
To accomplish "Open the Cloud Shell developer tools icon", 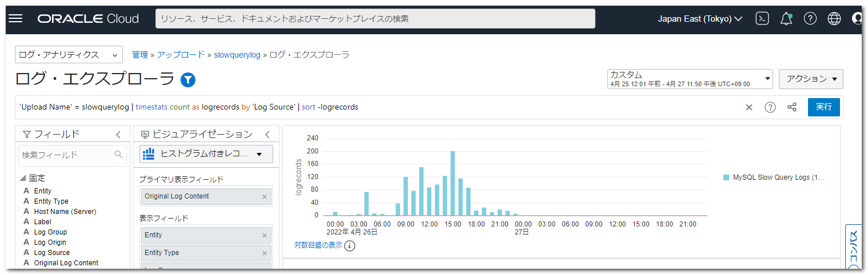I will (762, 19).
